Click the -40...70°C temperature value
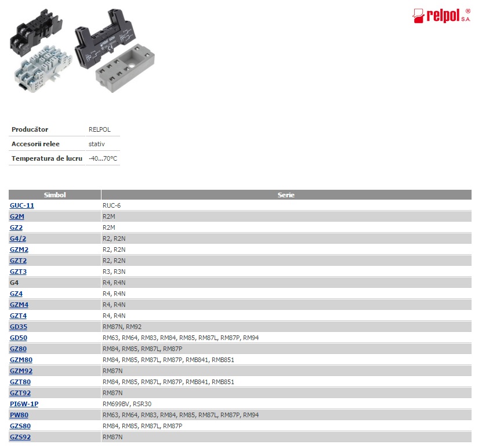482x448 pixels. (x=103, y=158)
